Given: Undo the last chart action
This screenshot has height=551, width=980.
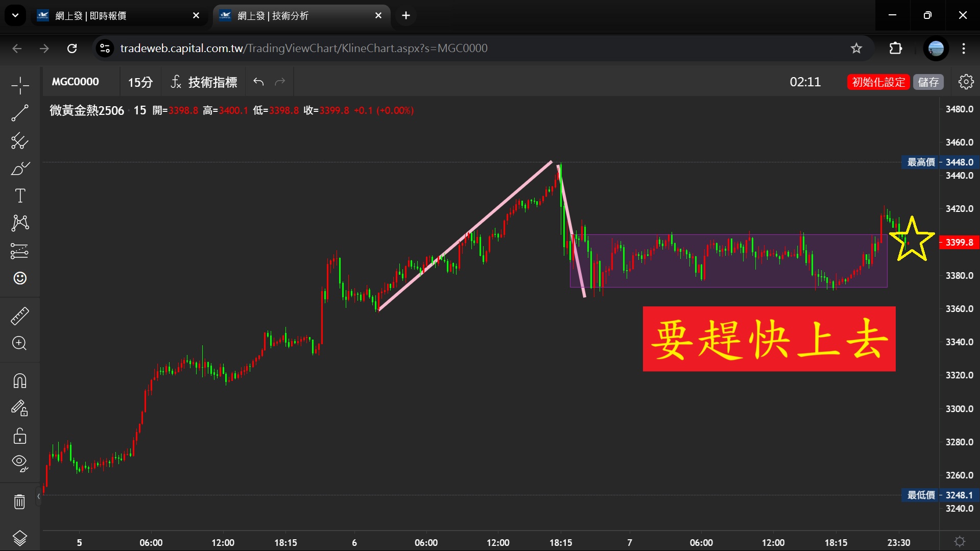Looking at the screenshot, I should [x=258, y=82].
